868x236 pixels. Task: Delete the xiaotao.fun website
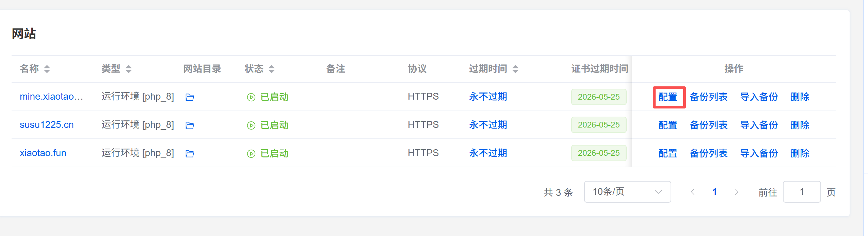pyautogui.click(x=800, y=154)
